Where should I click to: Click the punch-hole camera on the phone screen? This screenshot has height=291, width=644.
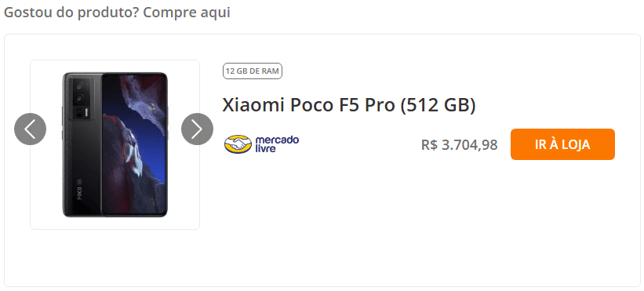135,77
